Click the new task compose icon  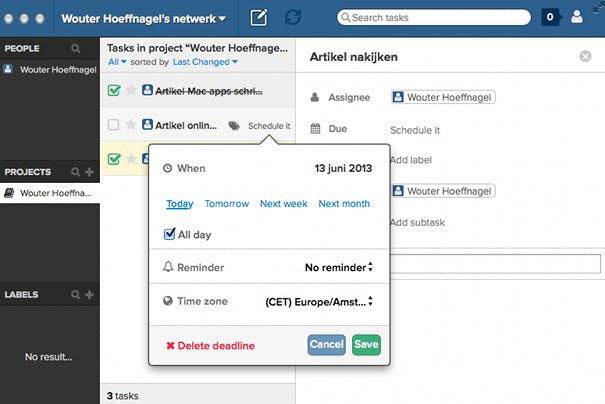point(259,17)
